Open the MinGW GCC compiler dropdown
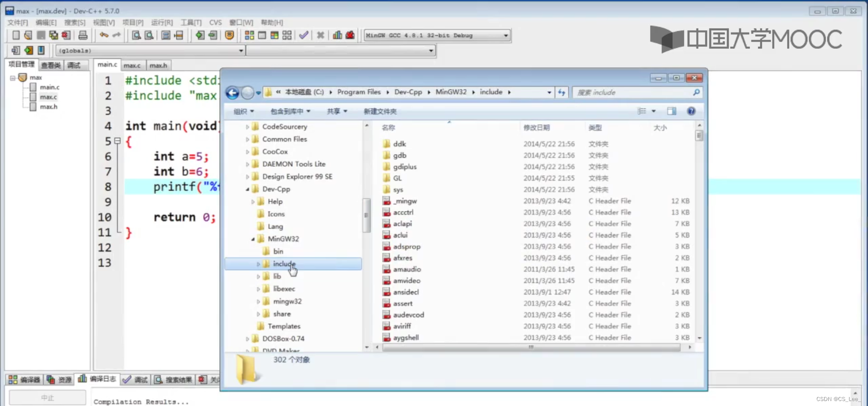The height and width of the screenshot is (406, 868). click(x=505, y=35)
